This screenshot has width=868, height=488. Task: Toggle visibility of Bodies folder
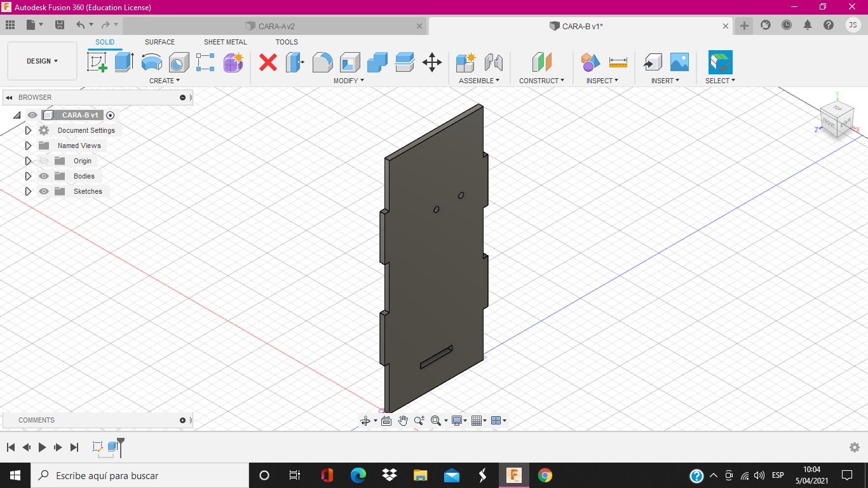pos(44,176)
